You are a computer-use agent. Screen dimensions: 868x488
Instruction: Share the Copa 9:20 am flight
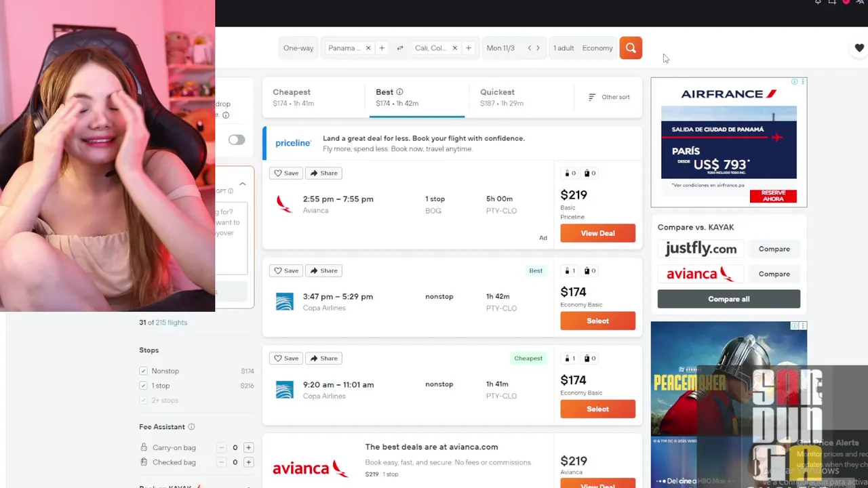point(323,358)
